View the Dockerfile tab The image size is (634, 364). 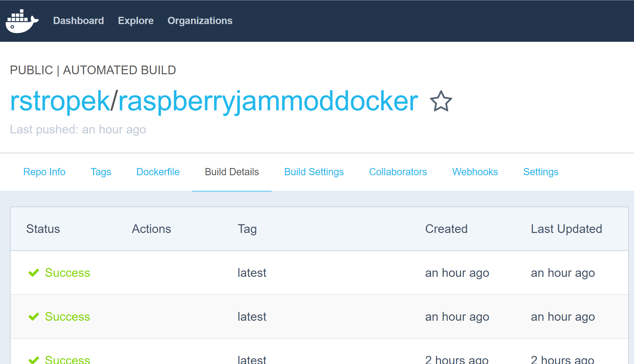[158, 172]
